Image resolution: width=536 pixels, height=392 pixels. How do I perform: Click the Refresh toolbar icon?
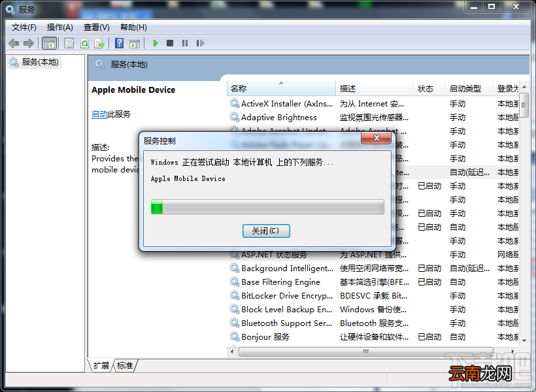(84, 43)
